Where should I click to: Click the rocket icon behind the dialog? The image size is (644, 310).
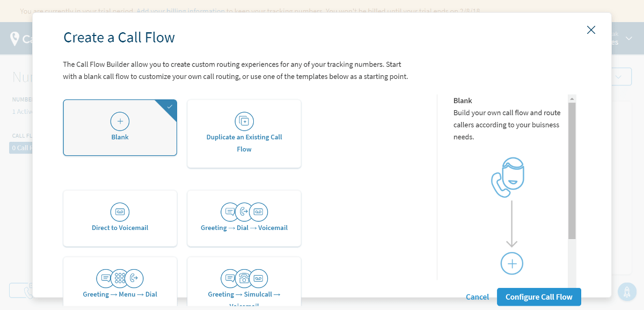626,291
